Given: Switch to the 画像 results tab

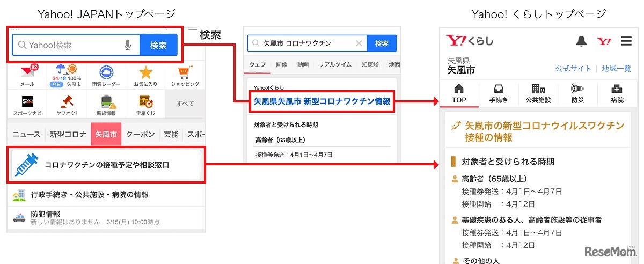Looking at the screenshot, I should pyautogui.click(x=282, y=64).
